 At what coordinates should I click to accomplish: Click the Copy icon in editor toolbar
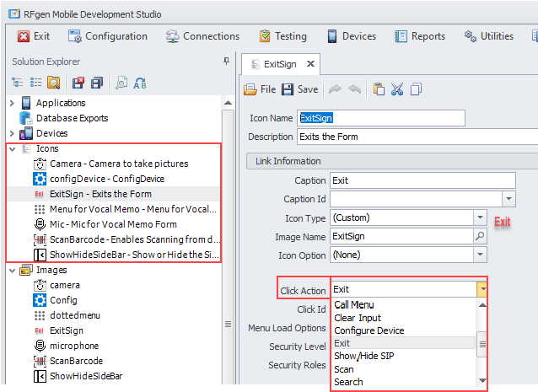click(x=416, y=89)
